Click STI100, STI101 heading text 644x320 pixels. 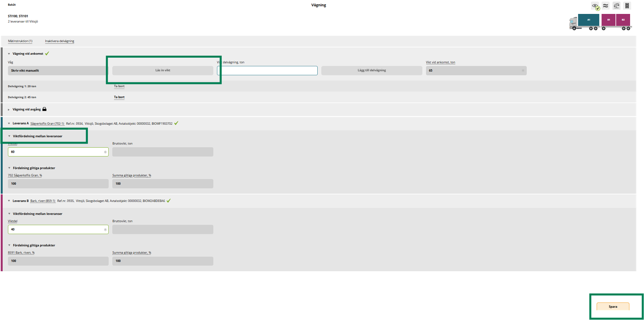[x=18, y=16]
